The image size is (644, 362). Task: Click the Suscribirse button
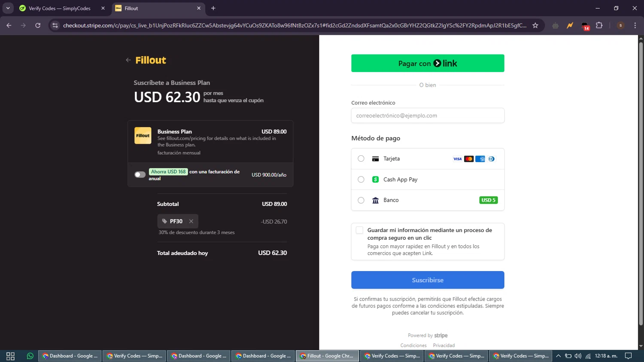click(428, 280)
